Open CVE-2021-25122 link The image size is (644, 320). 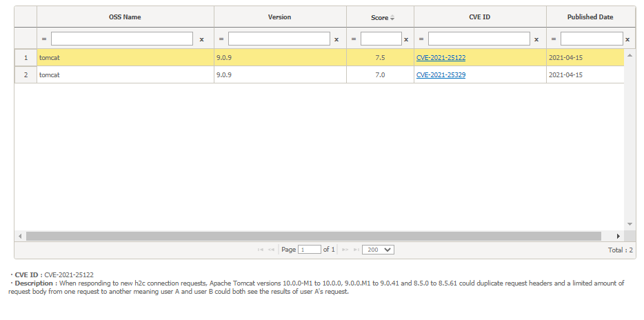(441, 58)
